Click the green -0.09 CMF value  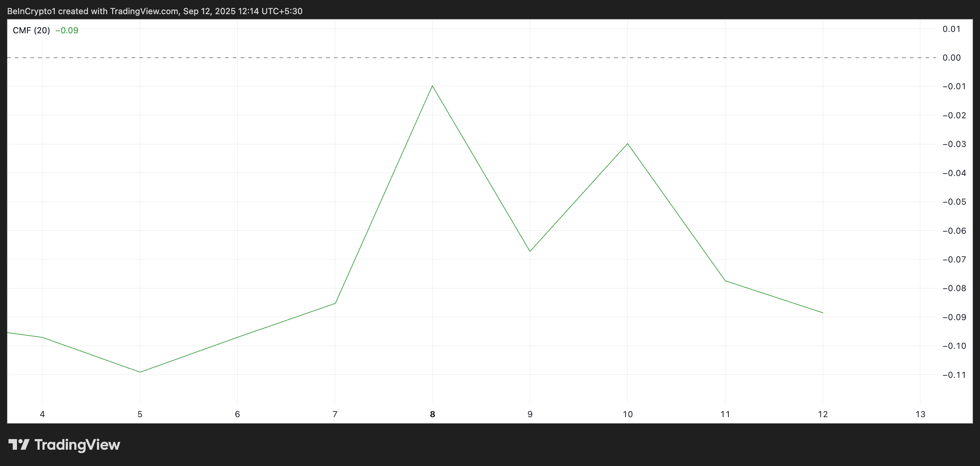pyautogui.click(x=67, y=30)
